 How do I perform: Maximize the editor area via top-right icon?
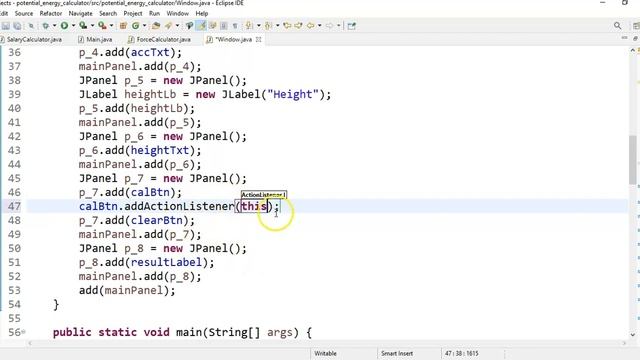coord(636,38)
